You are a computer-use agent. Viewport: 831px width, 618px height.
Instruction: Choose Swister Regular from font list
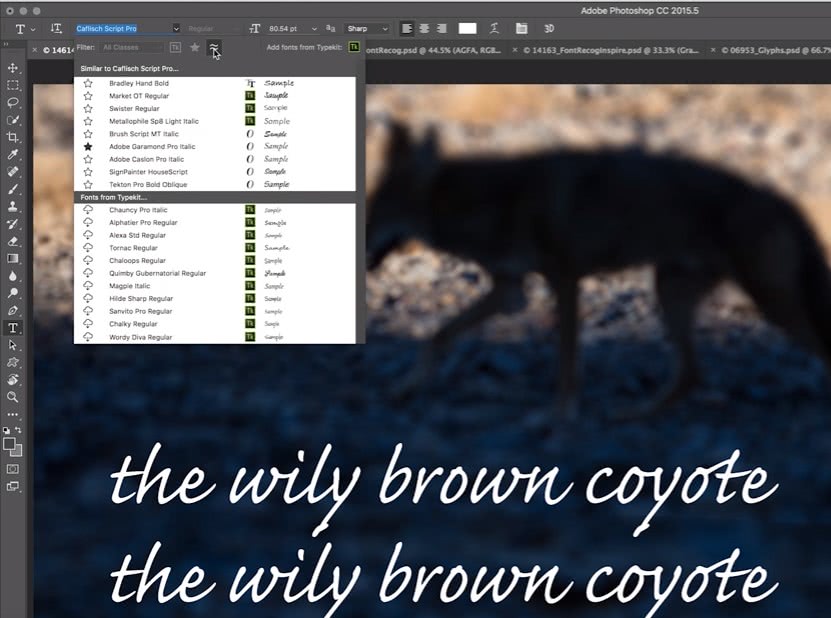pos(215,109)
